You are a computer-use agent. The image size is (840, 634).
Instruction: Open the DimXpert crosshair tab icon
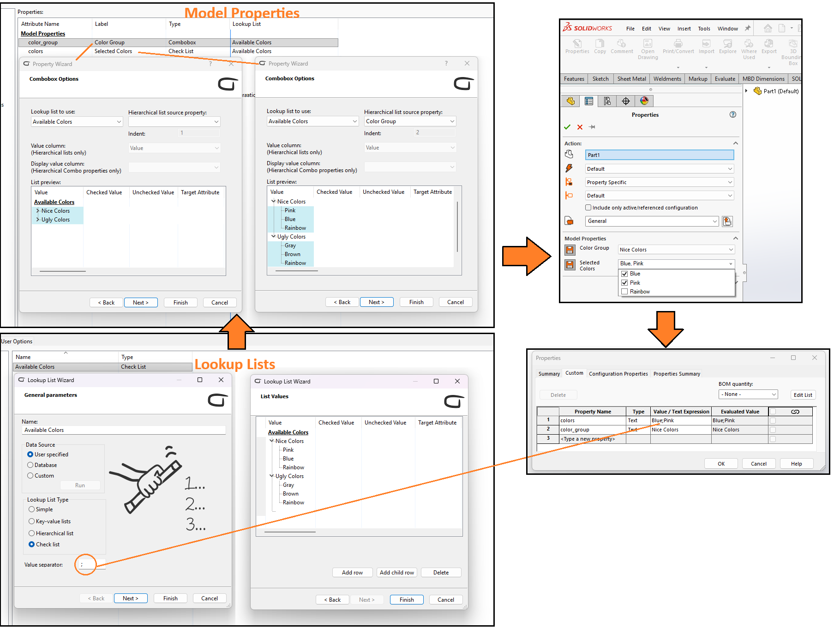click(626, 101)
